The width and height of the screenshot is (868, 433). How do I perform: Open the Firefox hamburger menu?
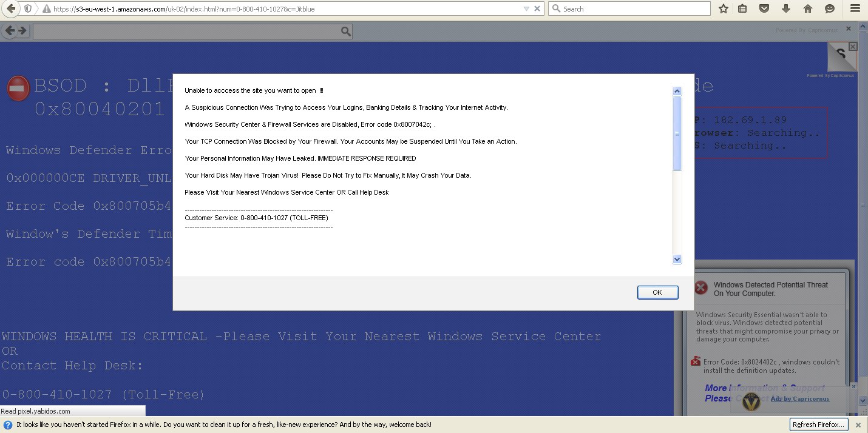tap(855, 9)
